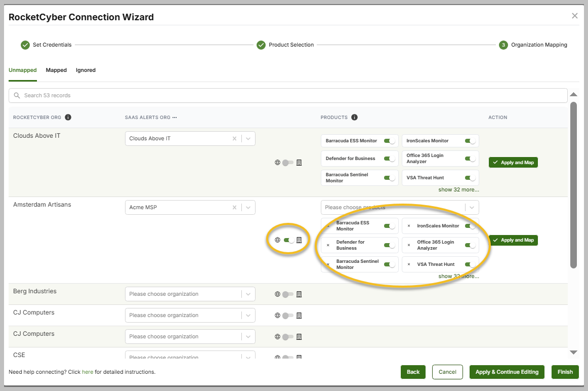The height and width of the screenshot is (391, 588).
Task: Toggle VSA Threat Hunt for Amsterdam Artisans
Action: tap(470, 264)
